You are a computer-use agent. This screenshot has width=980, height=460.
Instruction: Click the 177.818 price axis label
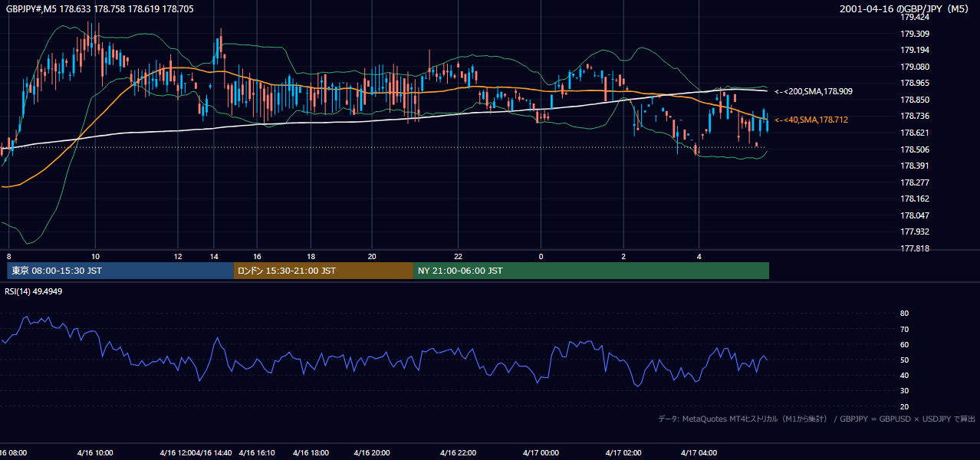914,248
